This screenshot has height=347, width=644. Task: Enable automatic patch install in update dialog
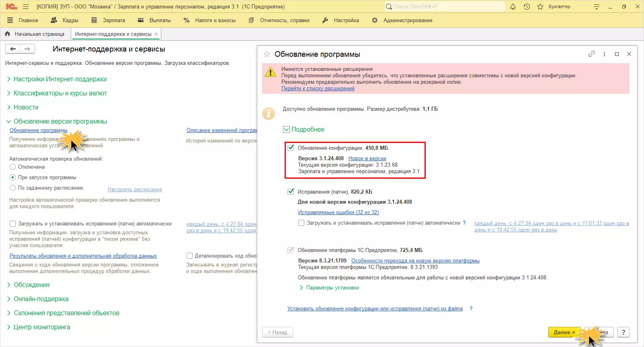click(x=301, y=223)
